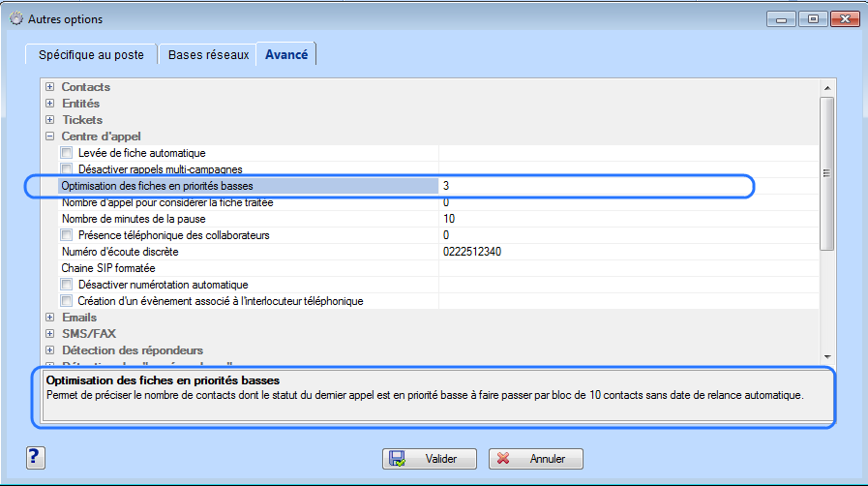Close the Autres options window

845,18
